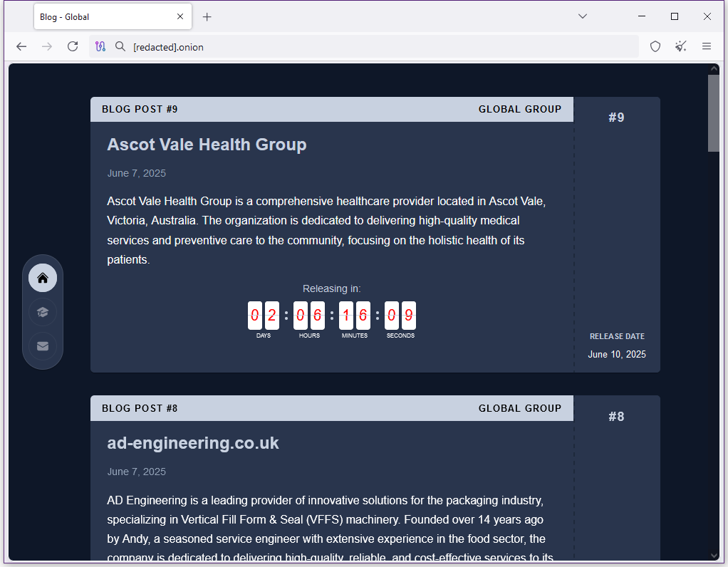The image size is (728, 567).
Task: Click the browser forward arrow
Action: click(47, 46)
